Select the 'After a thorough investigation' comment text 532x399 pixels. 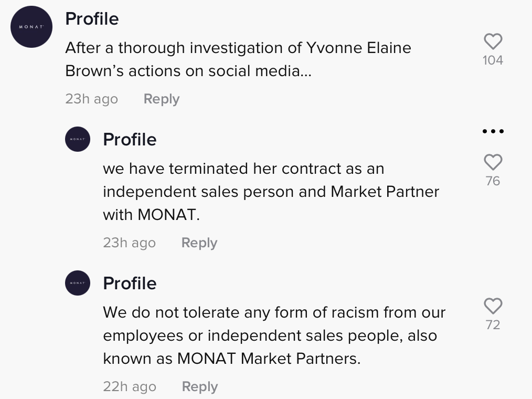(238, 59)
